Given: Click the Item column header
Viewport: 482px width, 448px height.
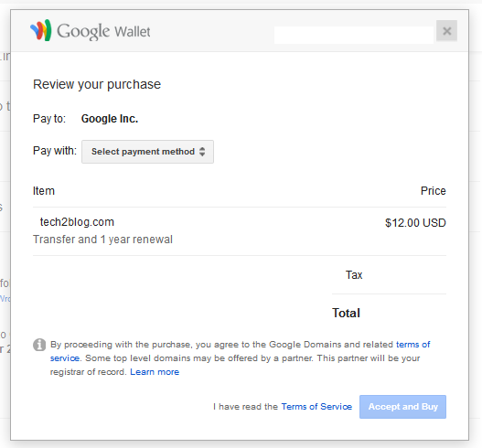Looking at the screenshot, I should 44,191.
